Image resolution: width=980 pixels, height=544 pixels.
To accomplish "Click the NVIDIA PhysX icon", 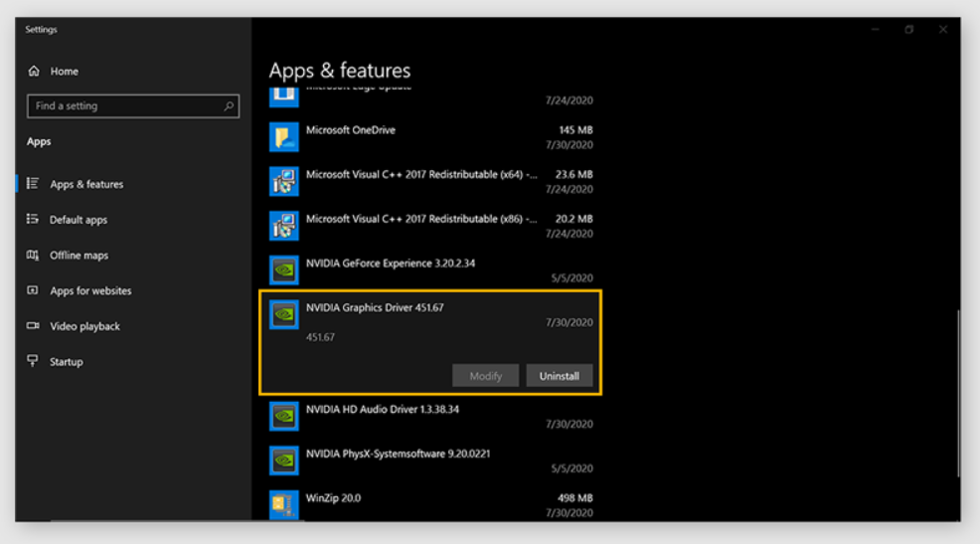I will coord(283,460).
